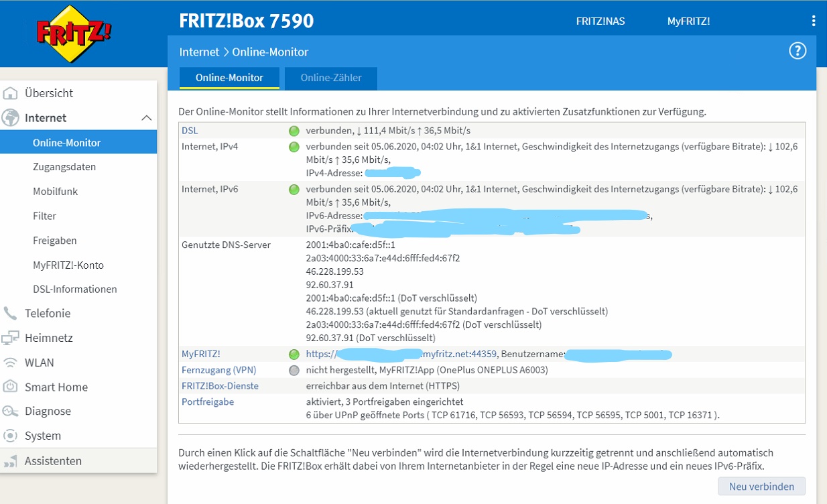Click the Telefonie phone icon
The image size is (827, 504).
pyautogui.click(x=10, y=313)
